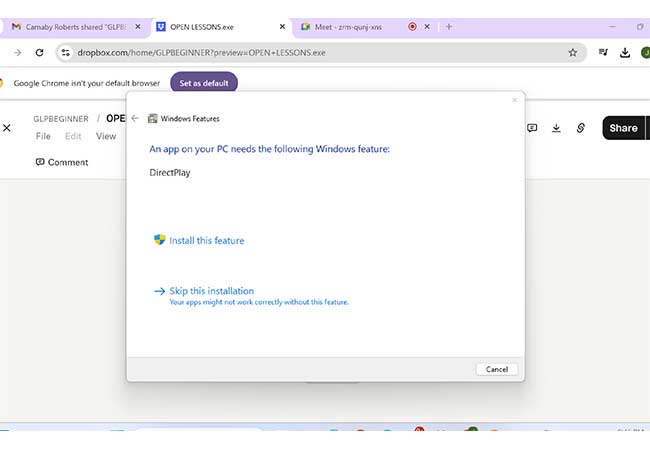Share the OPEN LESSONS.exe file
The image size is (650, 450).
623,128
